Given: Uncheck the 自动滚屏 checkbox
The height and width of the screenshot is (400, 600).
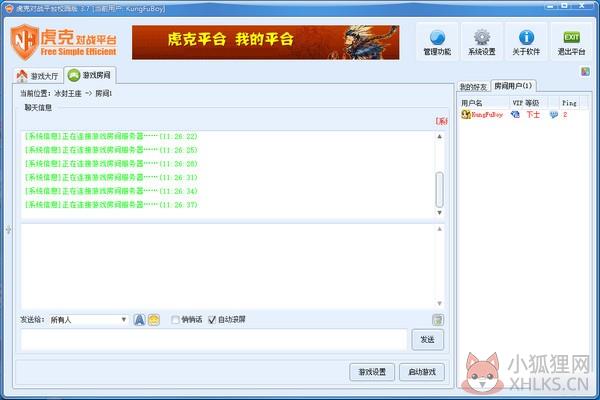Looking at the screenshot, I should tap(212, 320).
